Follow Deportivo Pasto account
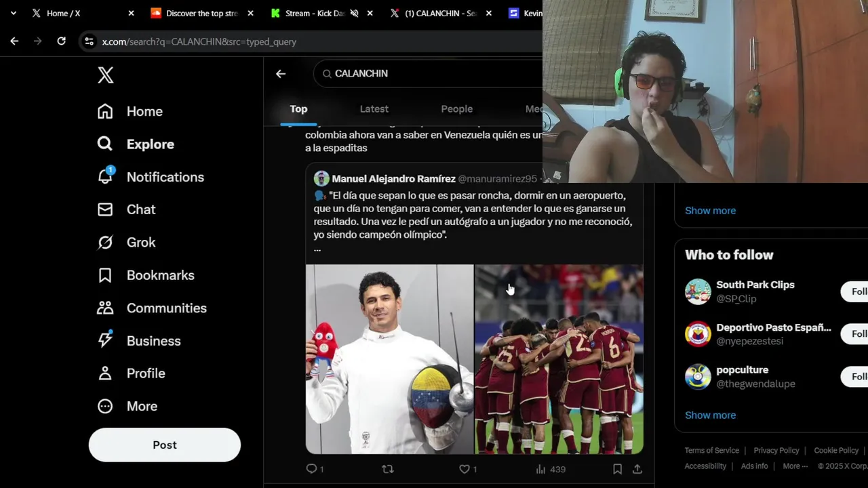Image resolution: width=868 pixels, height=488 pixels. tap(856, 334)
